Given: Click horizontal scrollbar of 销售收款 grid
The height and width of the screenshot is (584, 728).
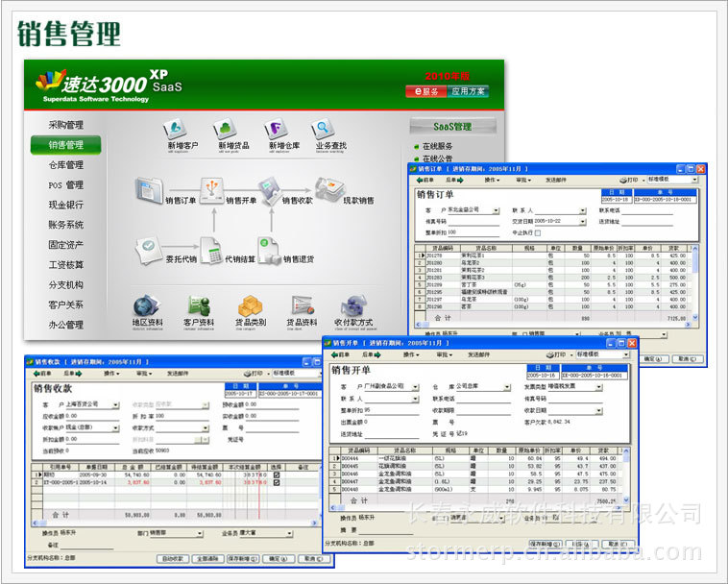Looking at the screenshot, I should point(176,523).
